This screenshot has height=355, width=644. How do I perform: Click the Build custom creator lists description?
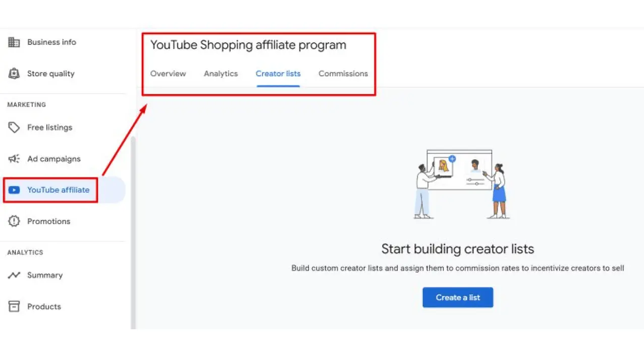click(457, 268)
